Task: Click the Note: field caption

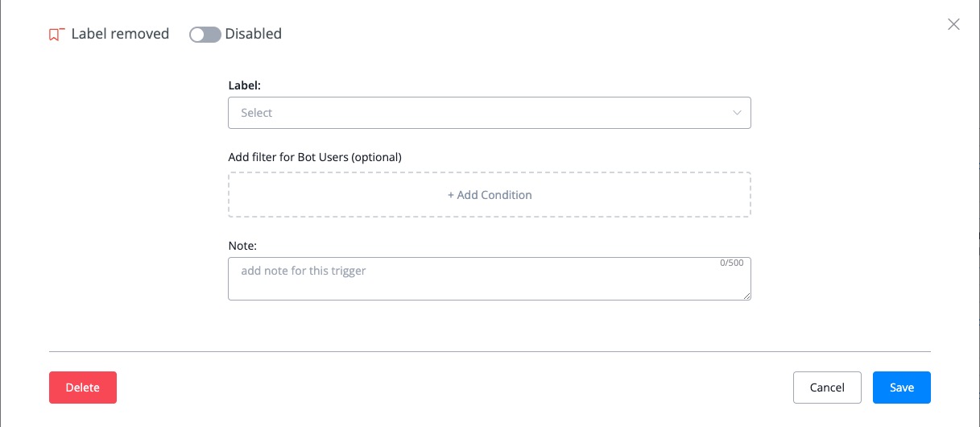Action: (242, 245)
